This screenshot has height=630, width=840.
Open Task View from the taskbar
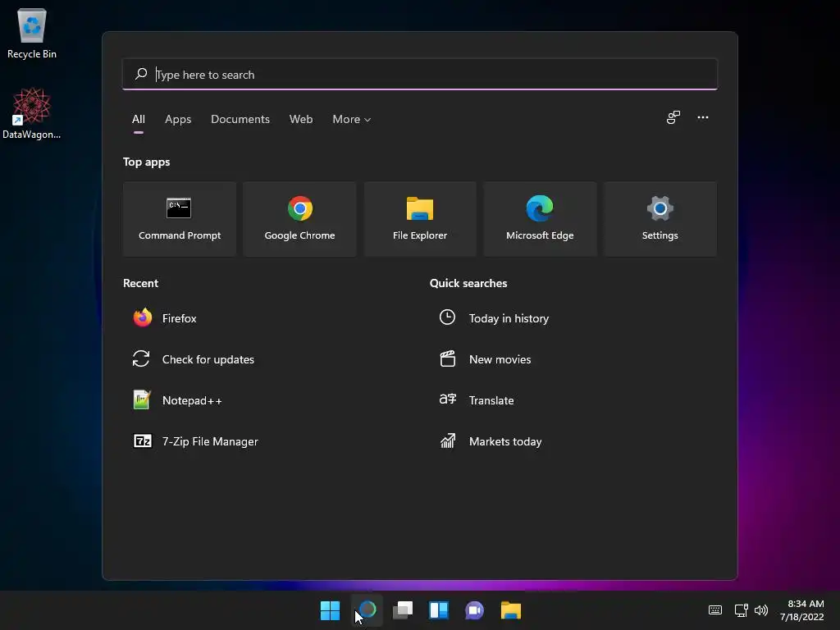point(402,610)
